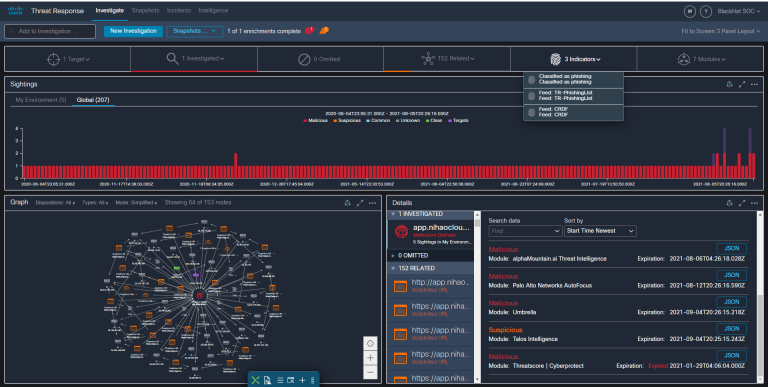The height and width of the screenshot is (387, 768).
Task: Click the Add to Investigation input field
Action: (x=50, y=31)
